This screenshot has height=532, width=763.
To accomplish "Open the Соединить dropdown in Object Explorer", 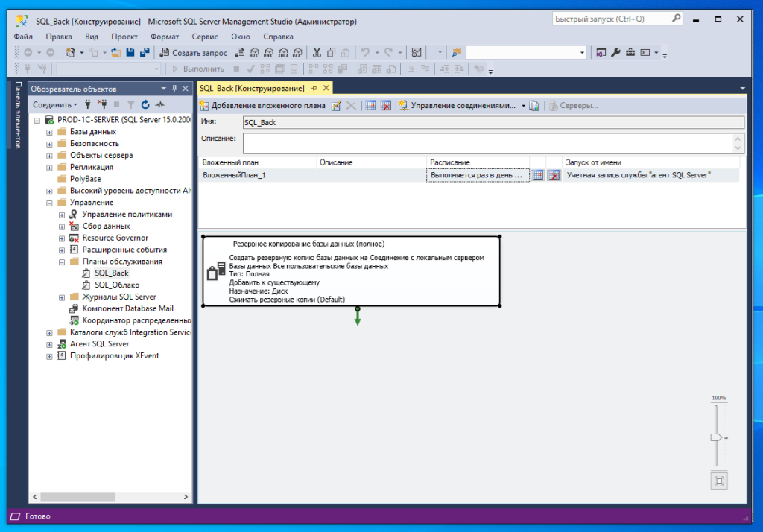I will coord(55,105).
